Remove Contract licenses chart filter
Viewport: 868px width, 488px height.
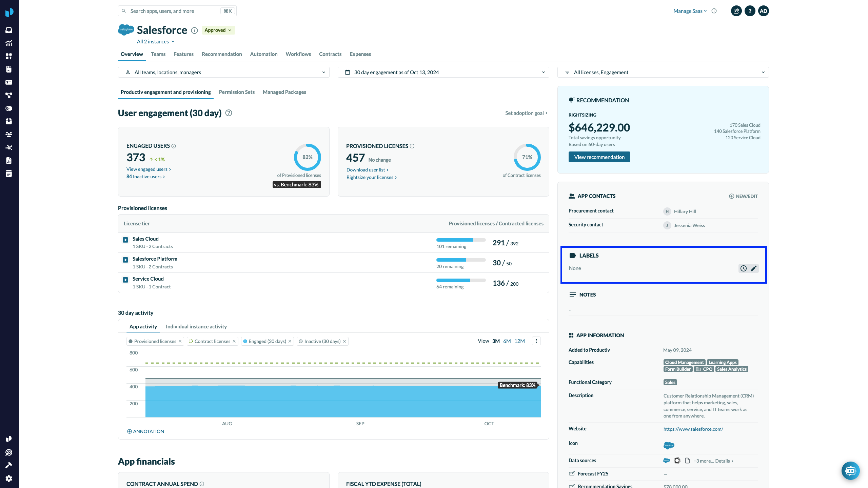coord(234,341)
